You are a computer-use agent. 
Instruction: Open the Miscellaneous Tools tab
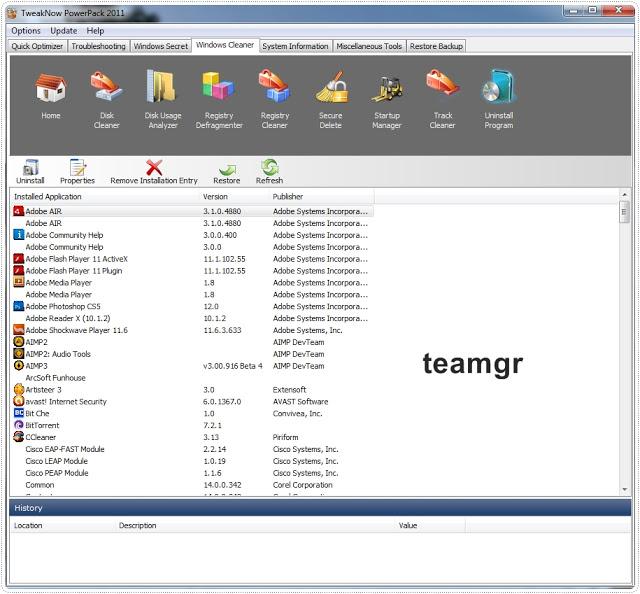(x=369, y=46)
